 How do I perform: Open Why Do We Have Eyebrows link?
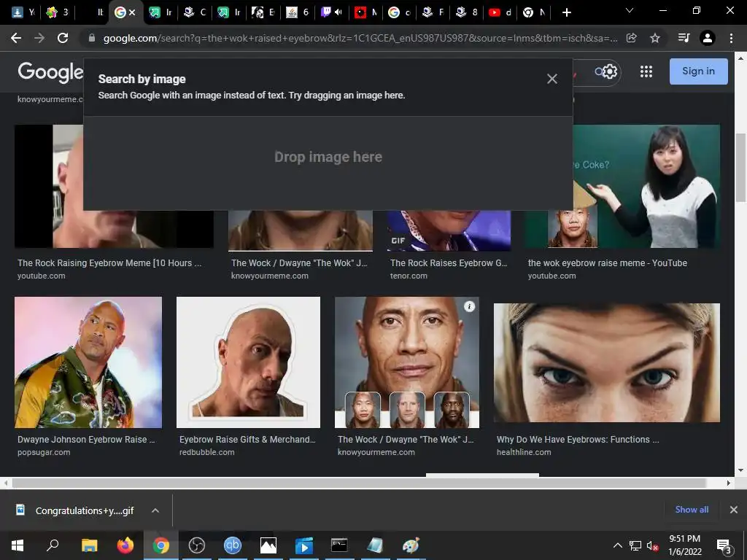(578, 440)
